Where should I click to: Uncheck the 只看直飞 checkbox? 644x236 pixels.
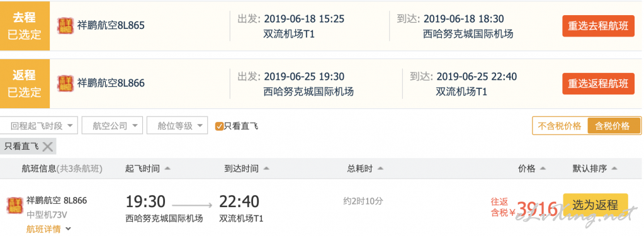point(219,126)
